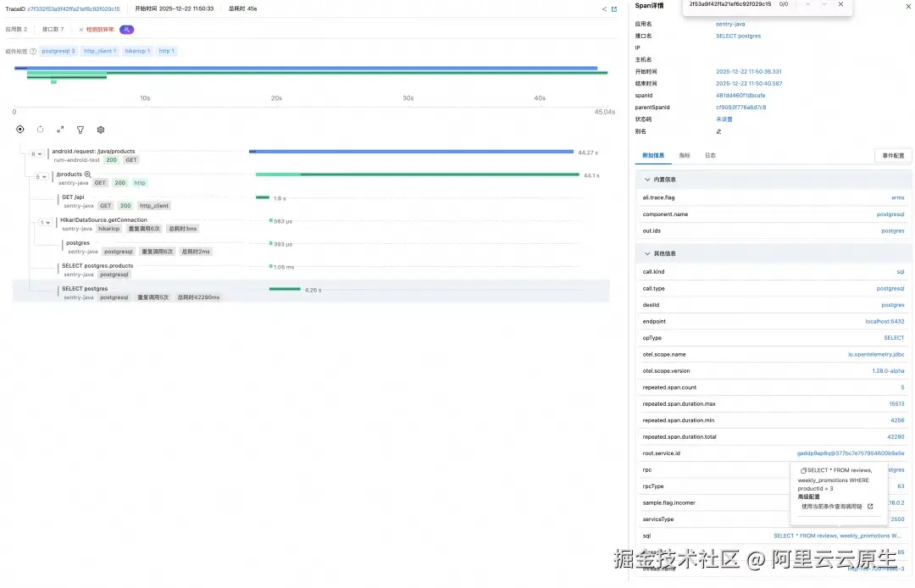Click the 状态码 value 未设置
This screenshot has width=915, height=588.
pyautogui.click(x=724, y=119)
